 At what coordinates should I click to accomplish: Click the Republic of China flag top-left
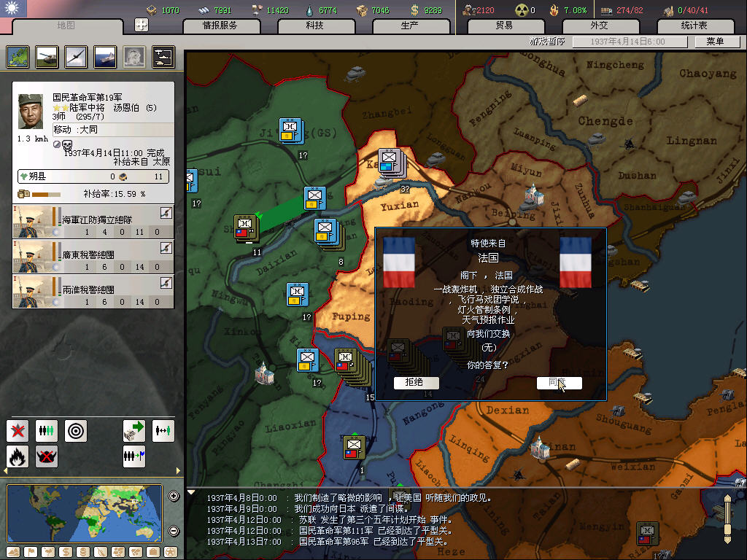coord(13,9)
